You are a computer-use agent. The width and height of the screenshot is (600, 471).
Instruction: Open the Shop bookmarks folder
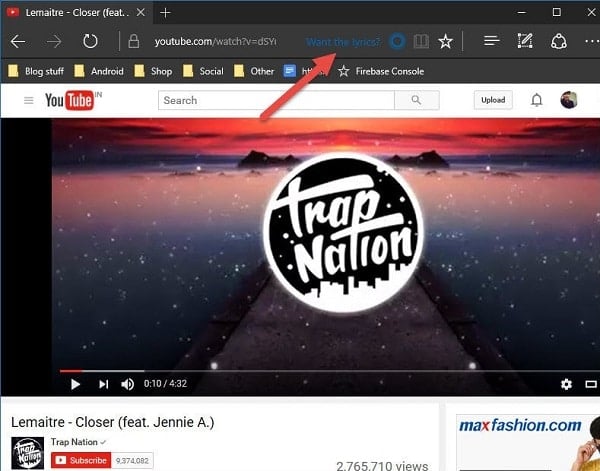(153, 71)
